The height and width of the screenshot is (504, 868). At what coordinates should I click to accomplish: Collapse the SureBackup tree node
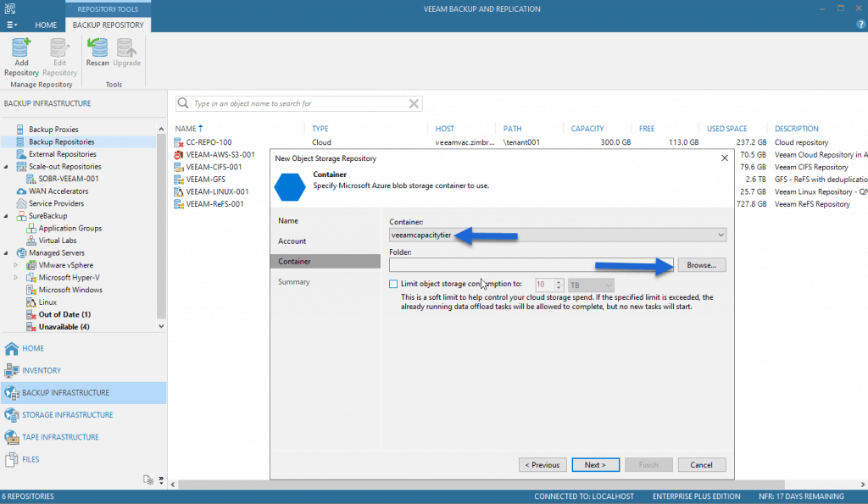[6, 216]
